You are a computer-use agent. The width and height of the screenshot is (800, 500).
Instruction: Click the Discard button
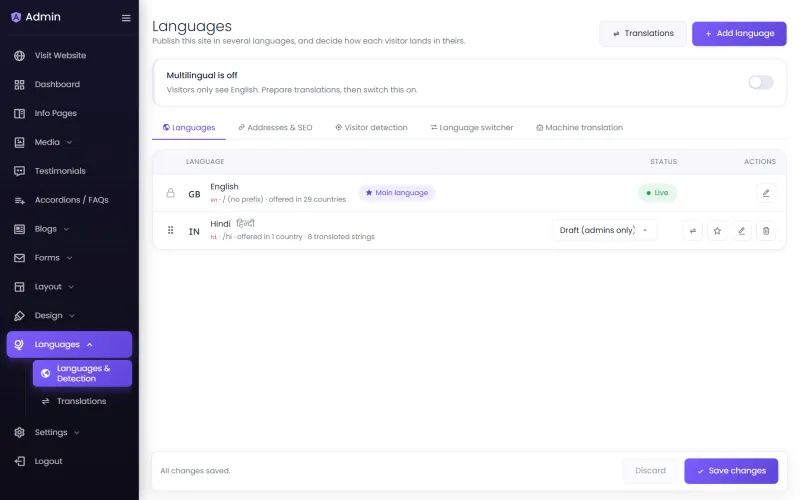[650, 471]
